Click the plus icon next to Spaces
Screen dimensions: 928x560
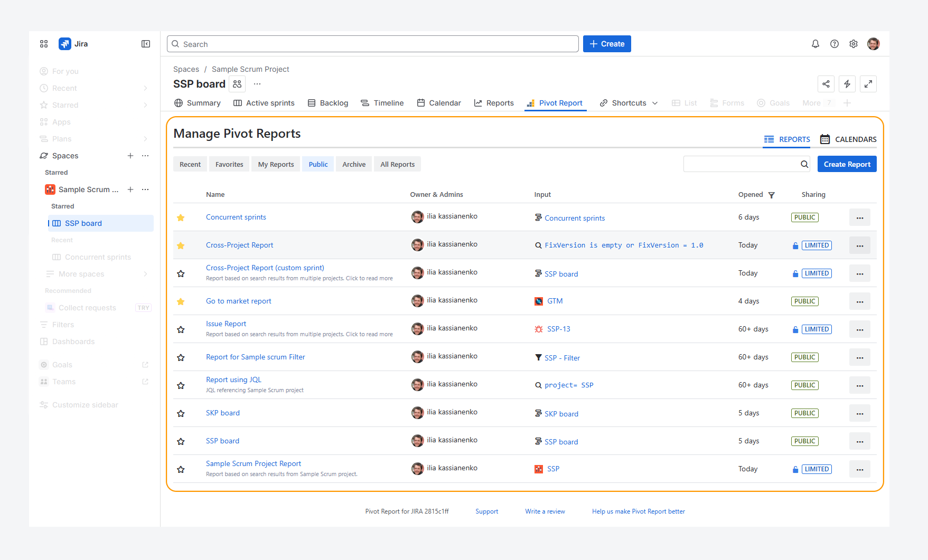click(130, 156)
